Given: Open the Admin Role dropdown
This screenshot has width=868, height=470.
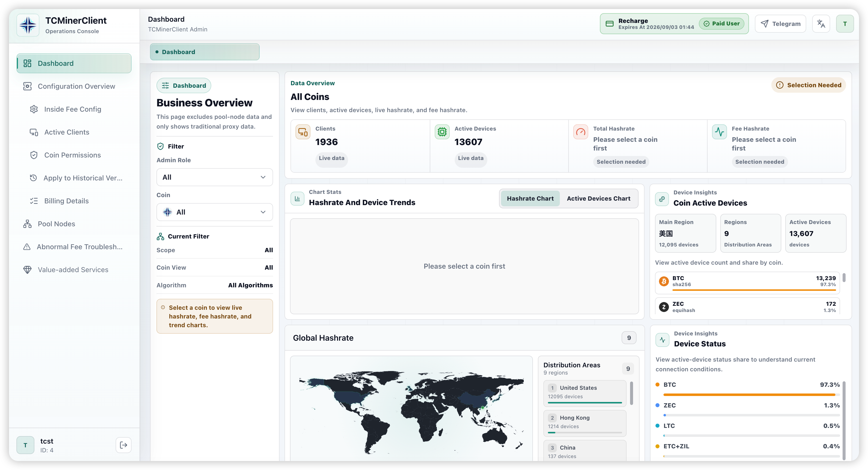Looking at the screenshot, I should coord(215,177).
